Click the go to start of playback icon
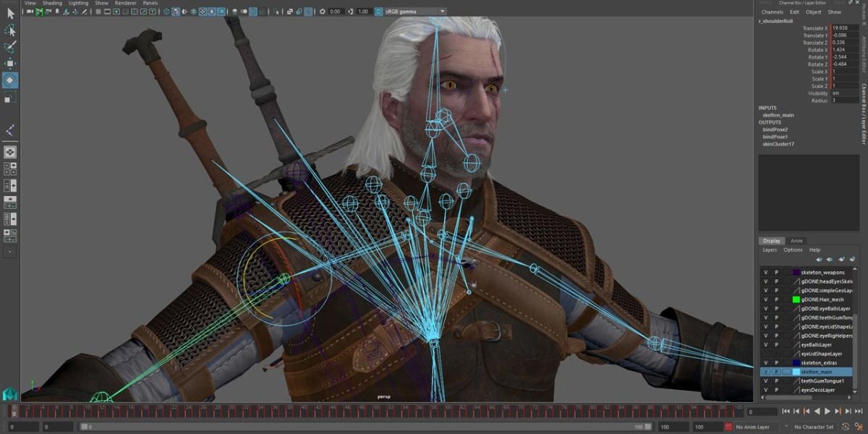This screenshot has width=868, height=434. [786, 412]
